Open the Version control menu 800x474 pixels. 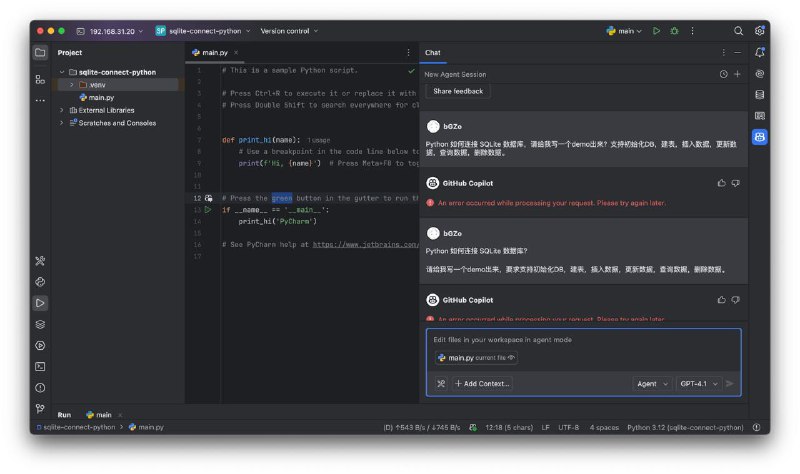[289, 31]
